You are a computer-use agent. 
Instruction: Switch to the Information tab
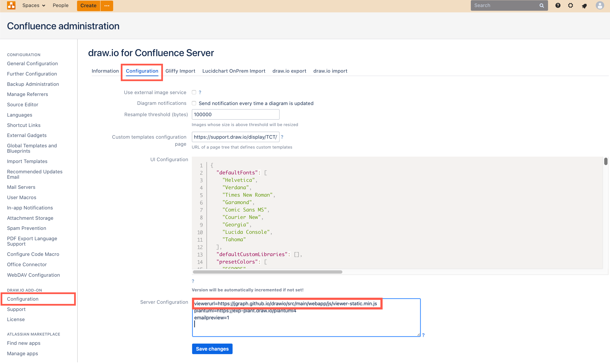(105, 71)
